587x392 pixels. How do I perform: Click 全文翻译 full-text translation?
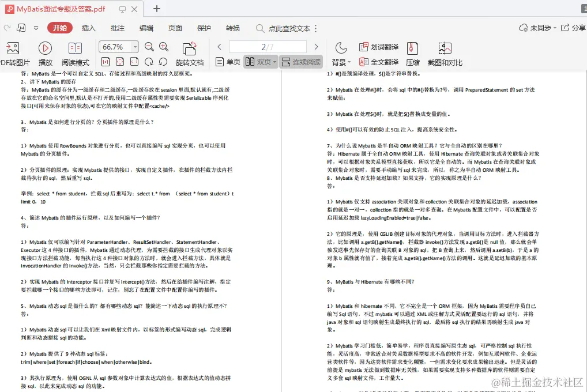tap(379, 62)
